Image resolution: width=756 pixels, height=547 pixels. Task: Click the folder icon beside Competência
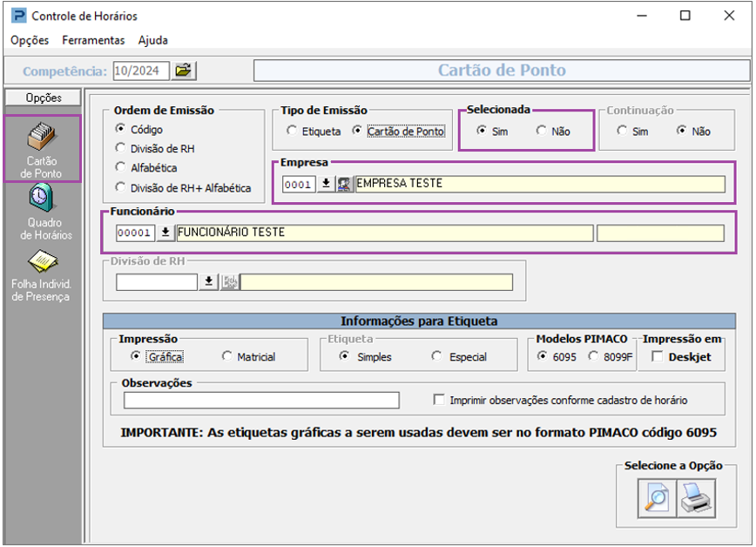[x=184, y=71]
